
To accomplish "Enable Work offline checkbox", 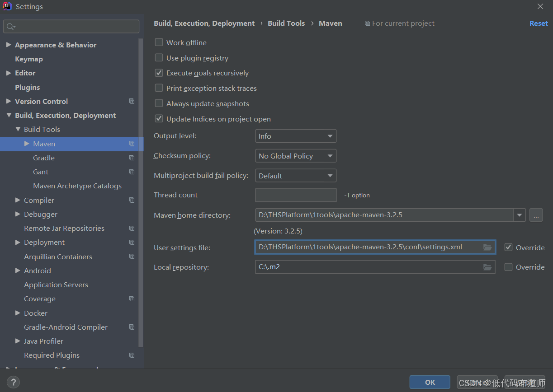I will tap(159, 42).
